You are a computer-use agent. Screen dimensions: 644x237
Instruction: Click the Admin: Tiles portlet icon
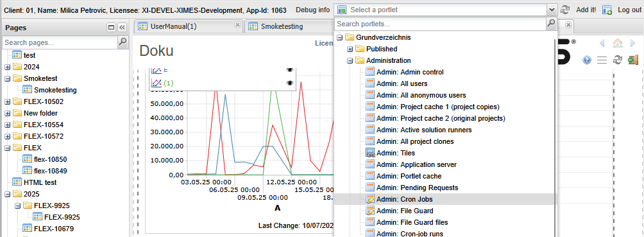pyautogui.click(x=371, y=153)
